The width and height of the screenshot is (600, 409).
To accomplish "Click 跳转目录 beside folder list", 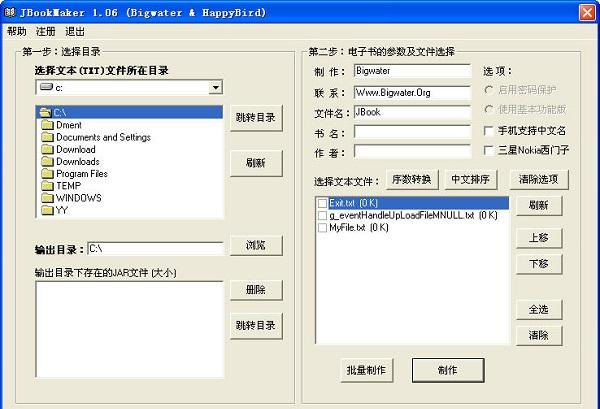I will click(x=256, y=118).
